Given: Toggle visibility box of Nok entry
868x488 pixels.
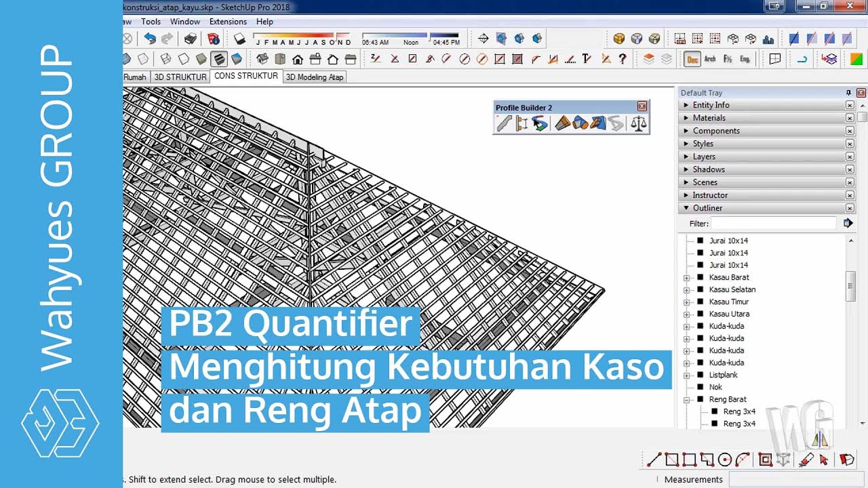Looking at the screenshot, I should coord(701,387).
